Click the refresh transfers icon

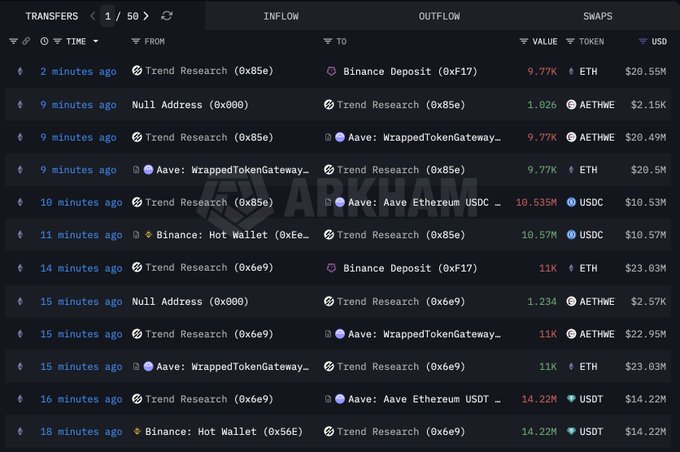coord(167,16)
